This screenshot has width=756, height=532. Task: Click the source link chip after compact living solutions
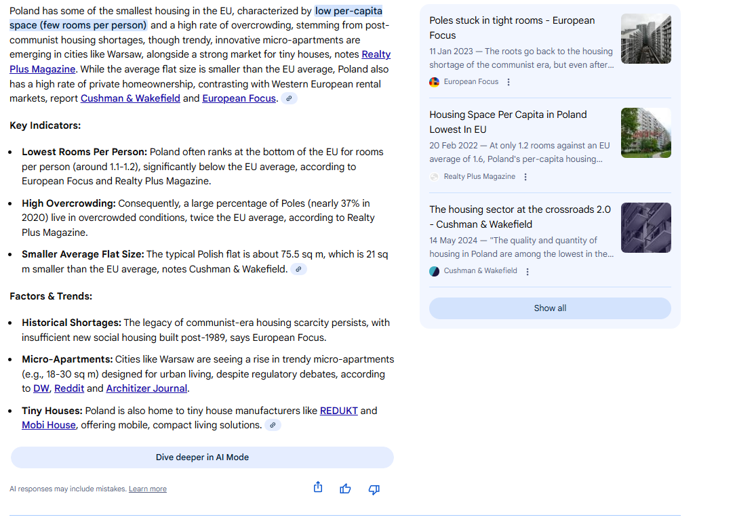273,425
